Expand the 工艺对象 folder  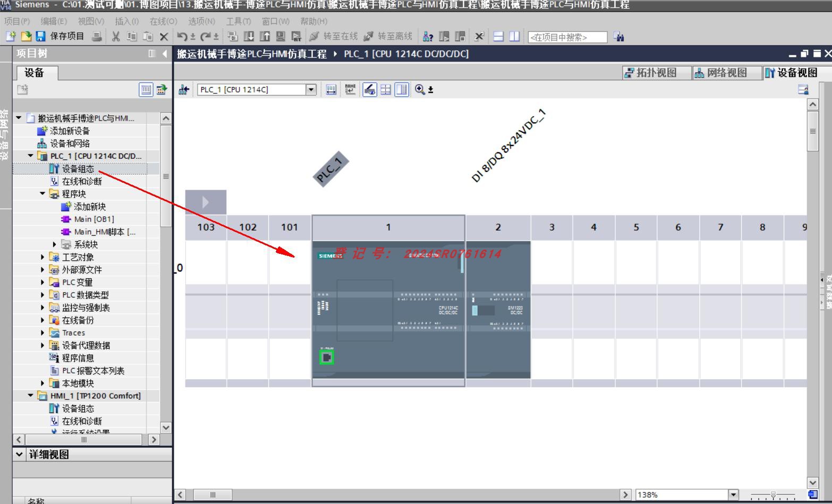click(x=43, y=257)
